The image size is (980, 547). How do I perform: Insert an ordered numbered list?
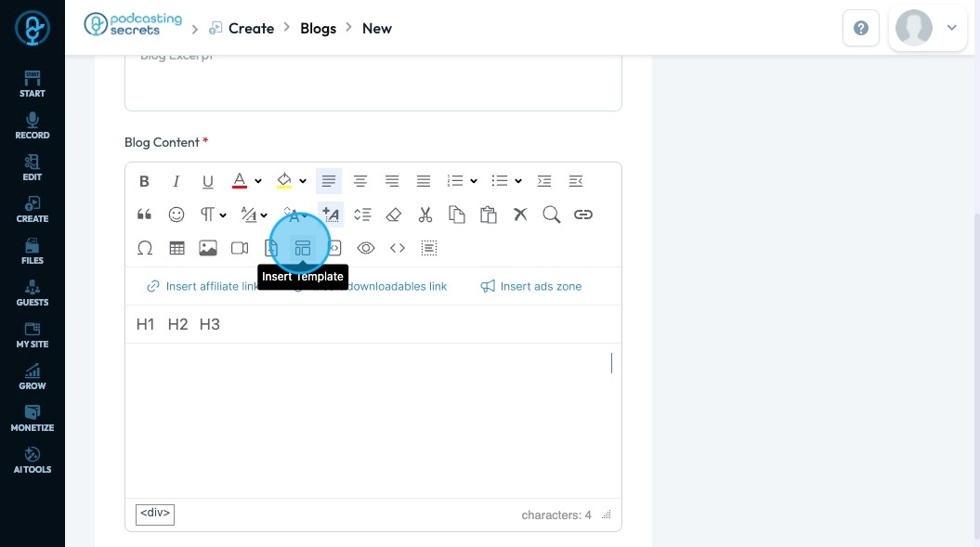[455, 181]
